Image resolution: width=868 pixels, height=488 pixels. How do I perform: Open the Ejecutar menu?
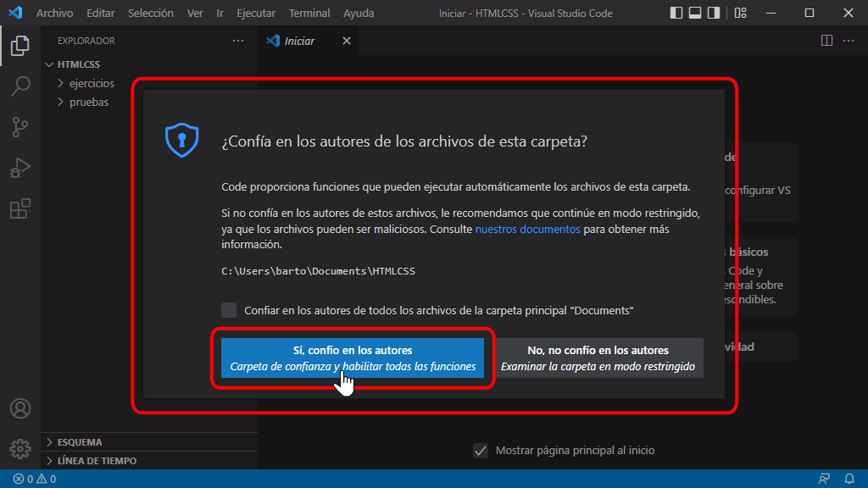pyautogui.click(x=256, y=13)
